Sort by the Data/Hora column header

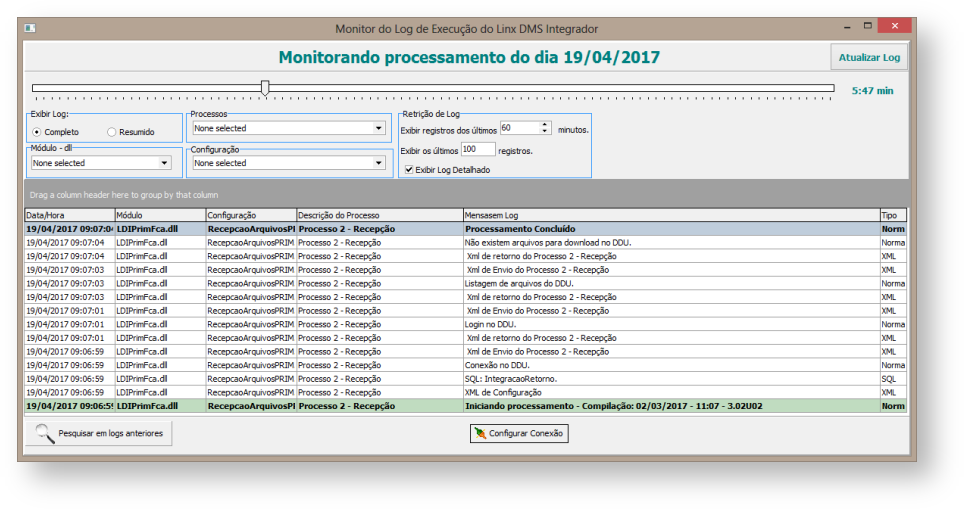click(x=70, y=215)
